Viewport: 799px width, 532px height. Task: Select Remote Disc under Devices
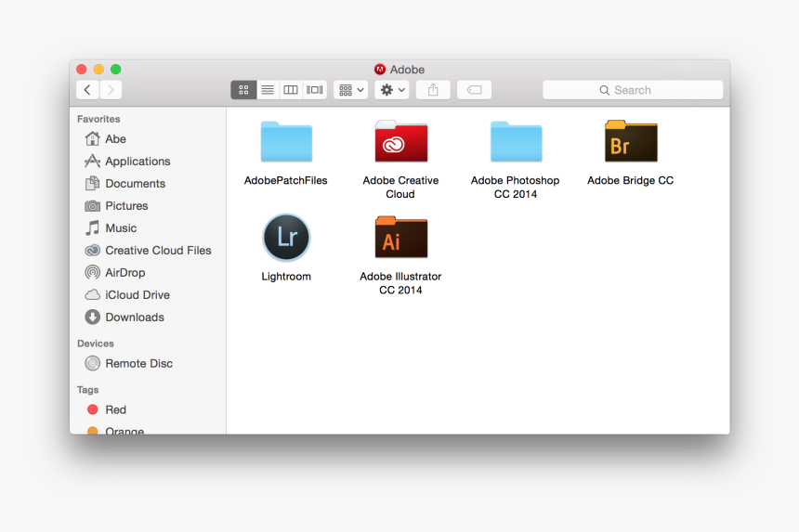click(x=148, y=364)
